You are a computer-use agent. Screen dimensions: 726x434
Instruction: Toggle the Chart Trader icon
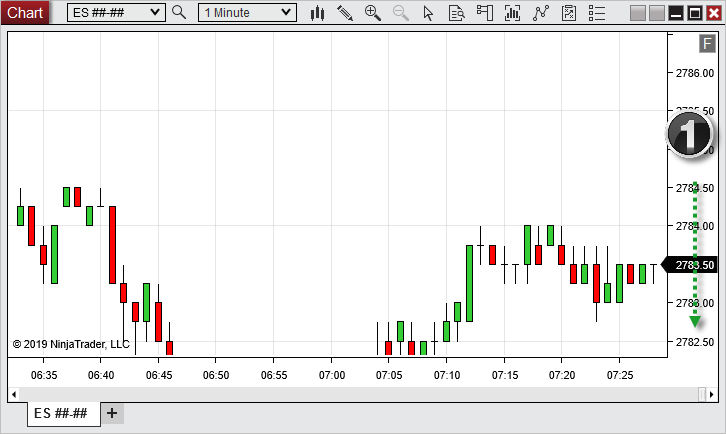pyautogui.click(x=485, y=13)
